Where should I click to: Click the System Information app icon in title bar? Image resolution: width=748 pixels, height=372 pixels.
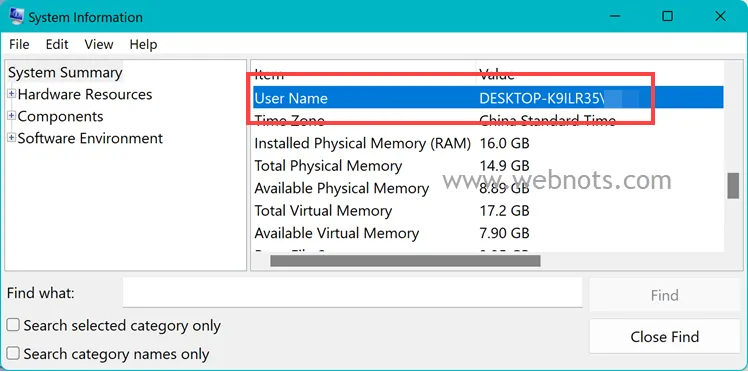point(17,17)
